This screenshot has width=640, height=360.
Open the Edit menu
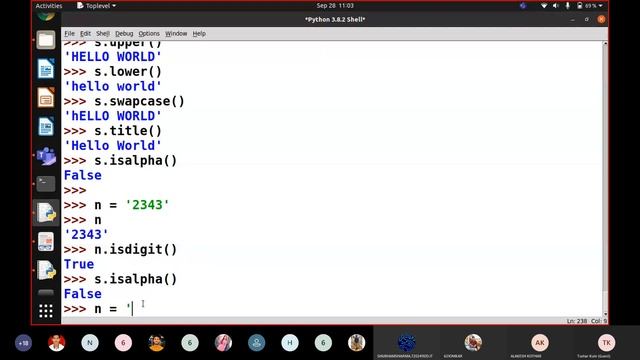pyautogui.click(x=85, y=33)
